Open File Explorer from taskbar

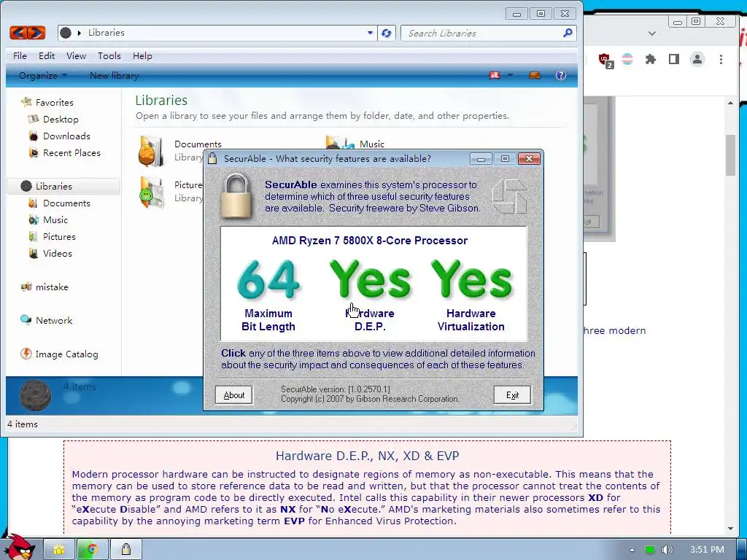coord(59,550)
